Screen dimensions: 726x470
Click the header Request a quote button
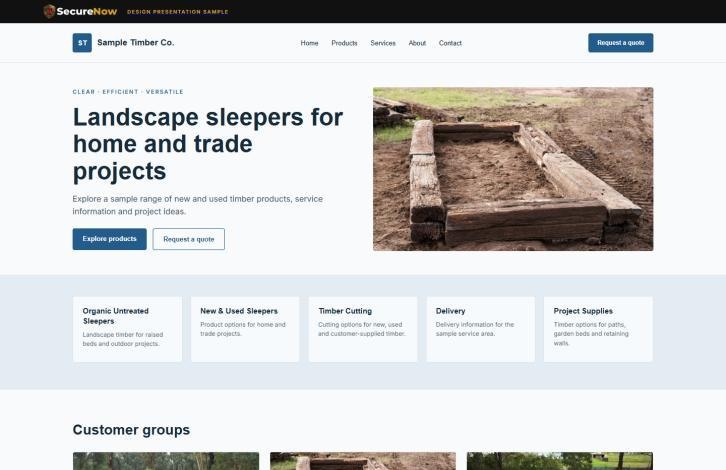point(620,43)
